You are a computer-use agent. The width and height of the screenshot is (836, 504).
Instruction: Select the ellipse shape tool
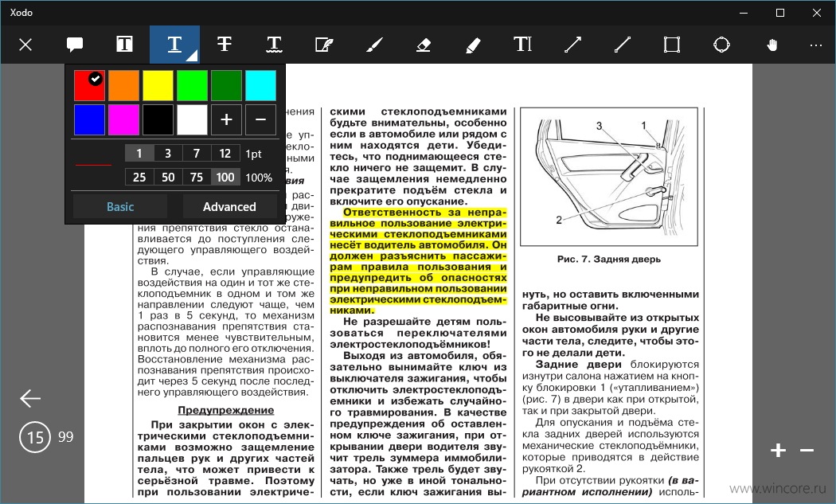[721, 45]
